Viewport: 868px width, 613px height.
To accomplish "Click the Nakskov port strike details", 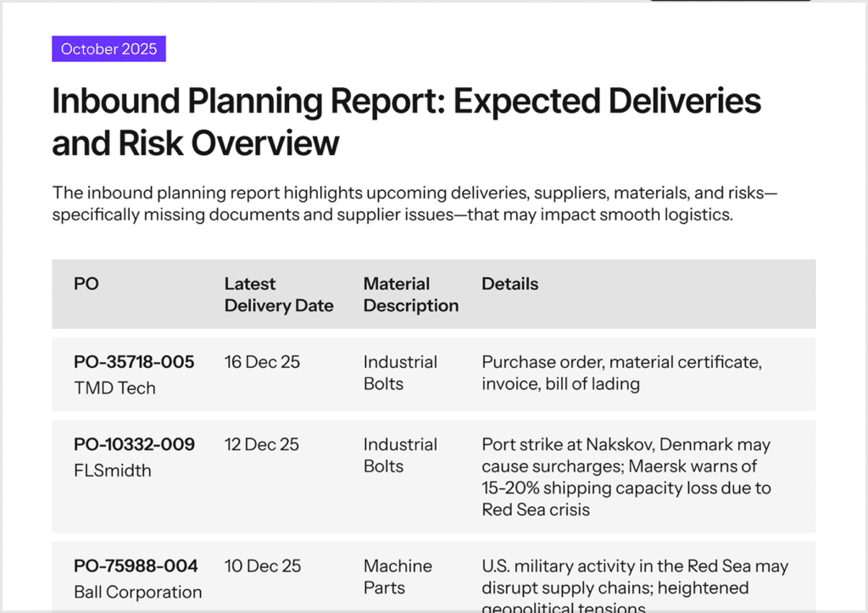I will [626, 476].
